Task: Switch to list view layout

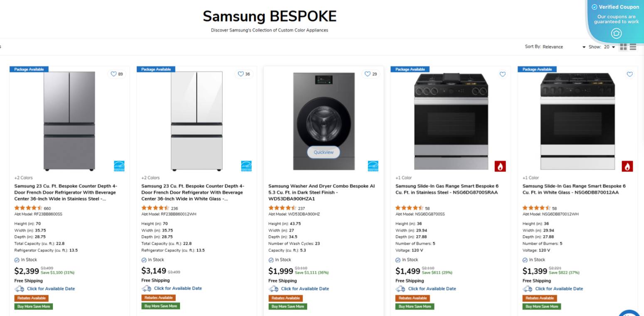Action: [x=633, y=47]
